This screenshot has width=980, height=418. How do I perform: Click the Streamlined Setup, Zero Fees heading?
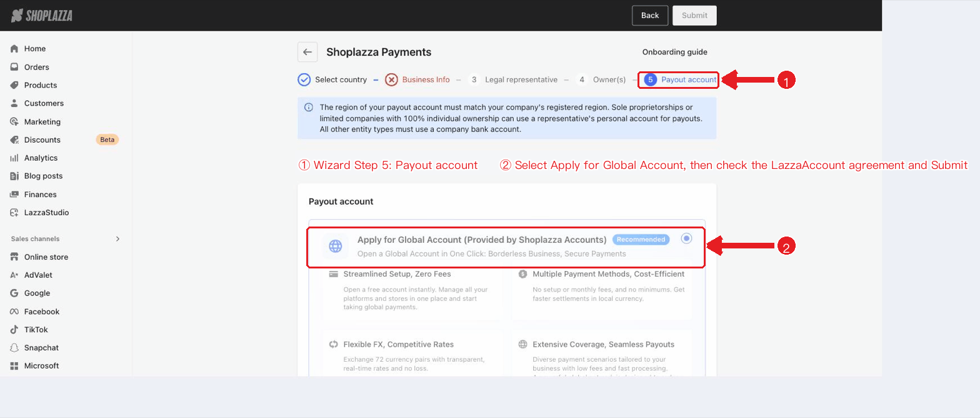(397, 274)
